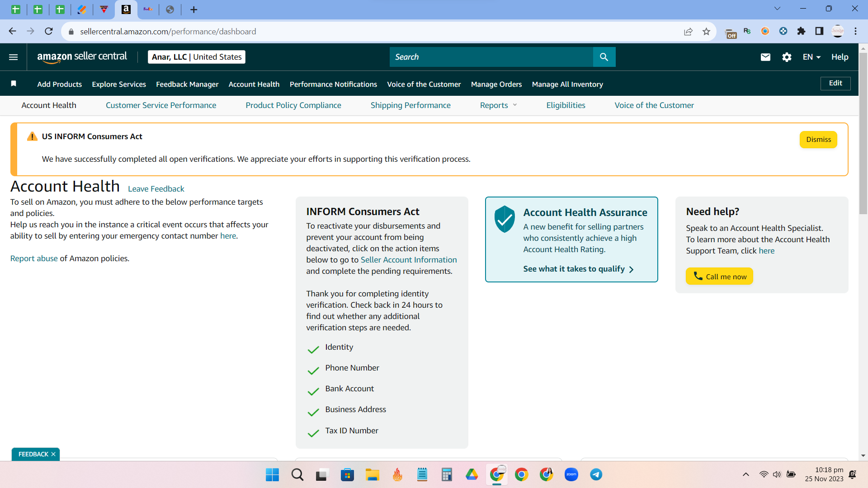
Task: Open Feedback Manager
Action: click(187, 84)
